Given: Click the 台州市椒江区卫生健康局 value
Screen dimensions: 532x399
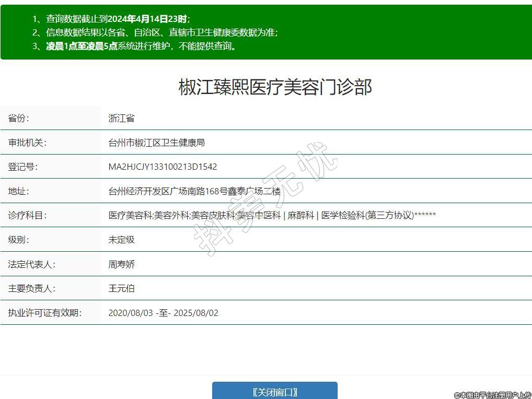Looking at the screenshot, I should tap(156, 143).
